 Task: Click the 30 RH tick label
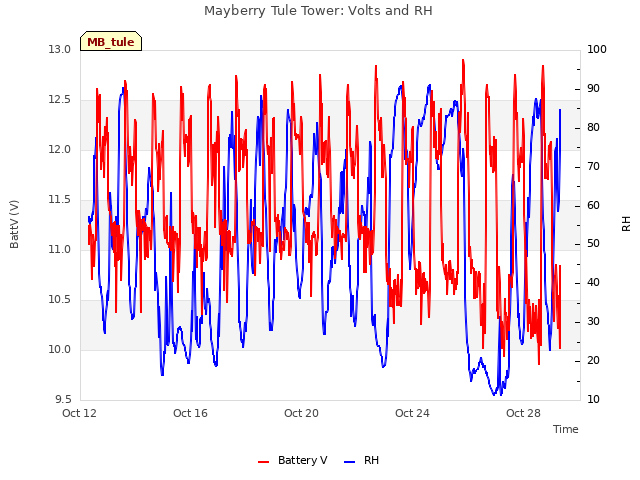point(593,322)
